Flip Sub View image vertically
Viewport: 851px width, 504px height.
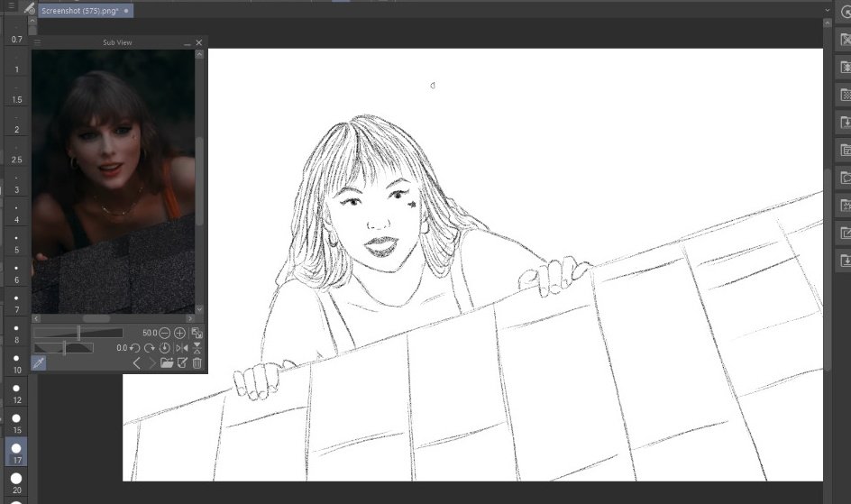(x=197, y=348)
